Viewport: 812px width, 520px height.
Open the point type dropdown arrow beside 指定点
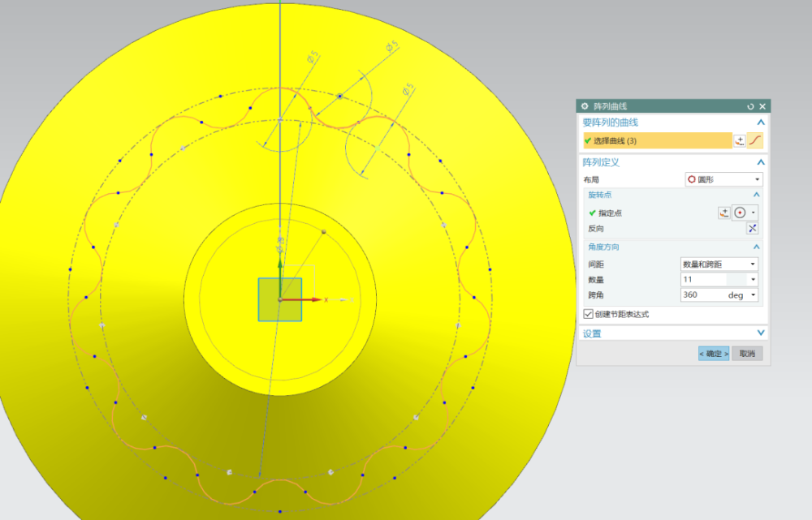[753, 213]
